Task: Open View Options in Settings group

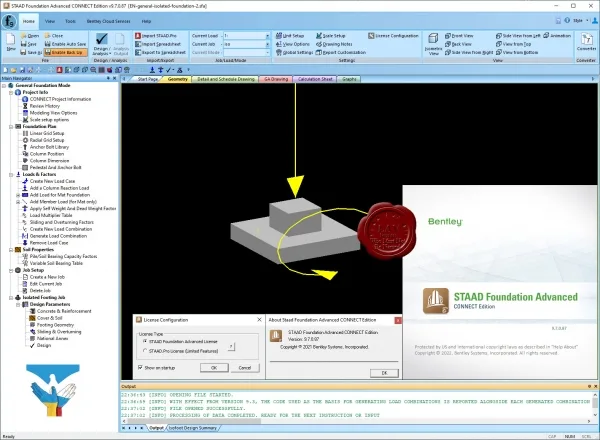Action: pyautogui.click(x=292, y=44)
